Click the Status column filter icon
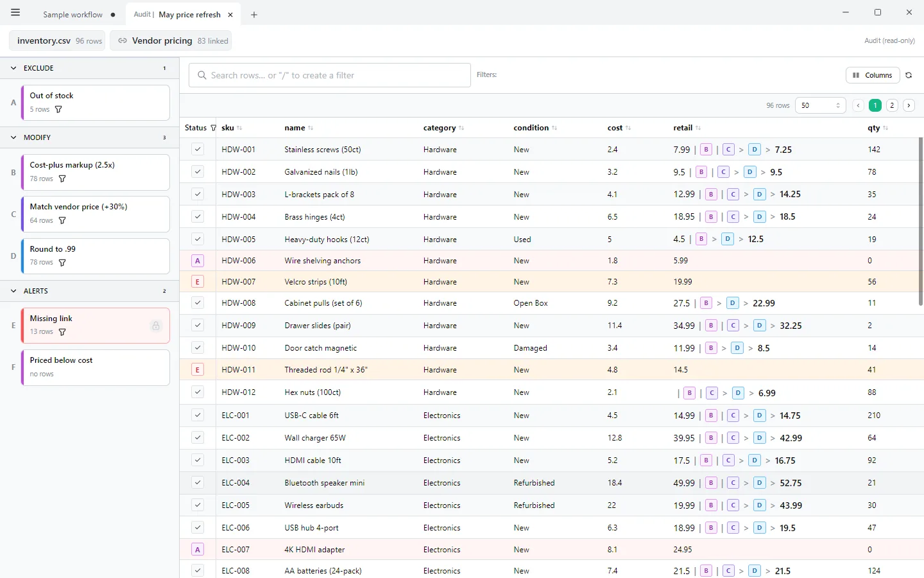Viewport: 924px width, 578px height. coord(214,128)
